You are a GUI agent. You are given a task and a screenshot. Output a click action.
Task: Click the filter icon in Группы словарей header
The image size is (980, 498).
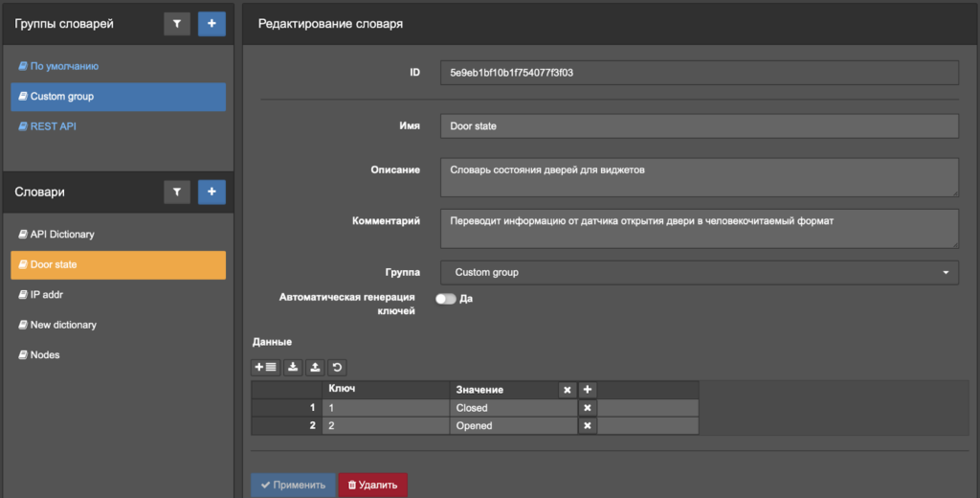click(x=177, y=24)
